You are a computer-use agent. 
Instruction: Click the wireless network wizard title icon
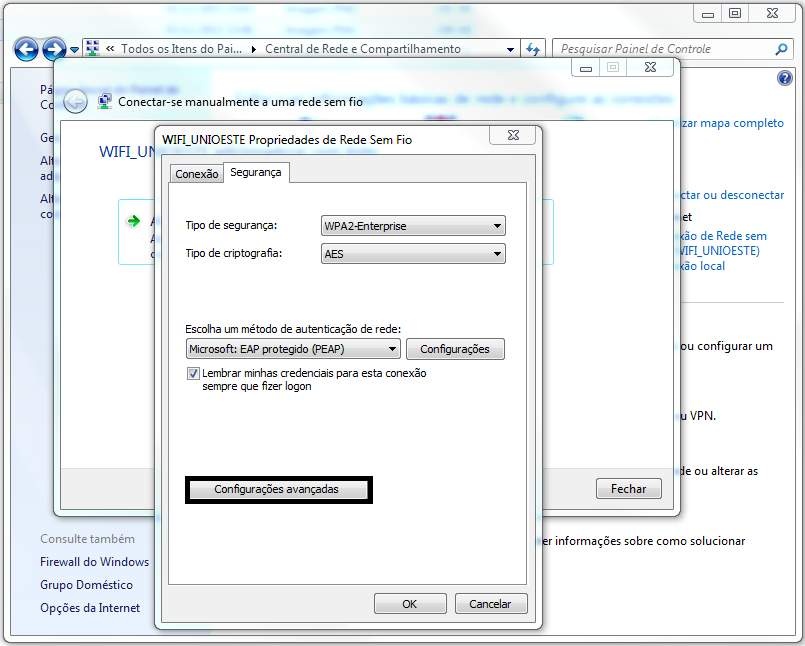[x=105, y=101]
